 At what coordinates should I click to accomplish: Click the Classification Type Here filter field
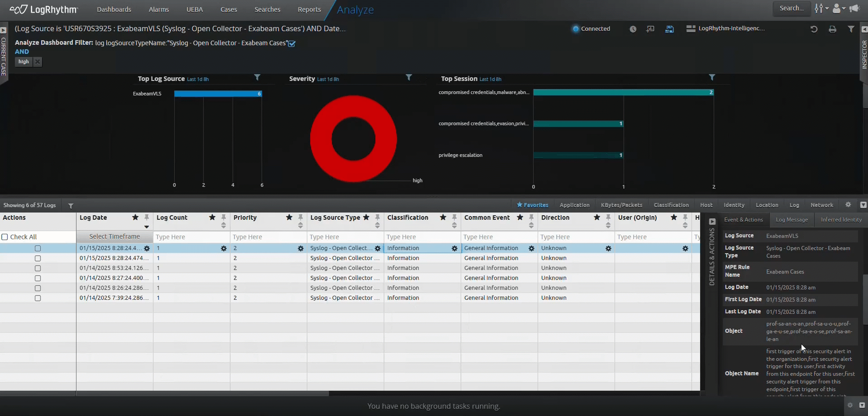click(x=422, y=237)
